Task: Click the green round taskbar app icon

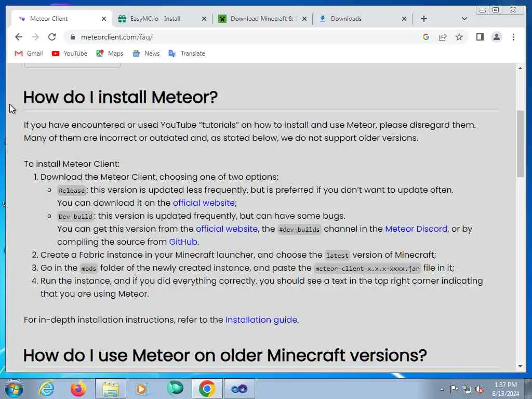Action: point(175,388)
